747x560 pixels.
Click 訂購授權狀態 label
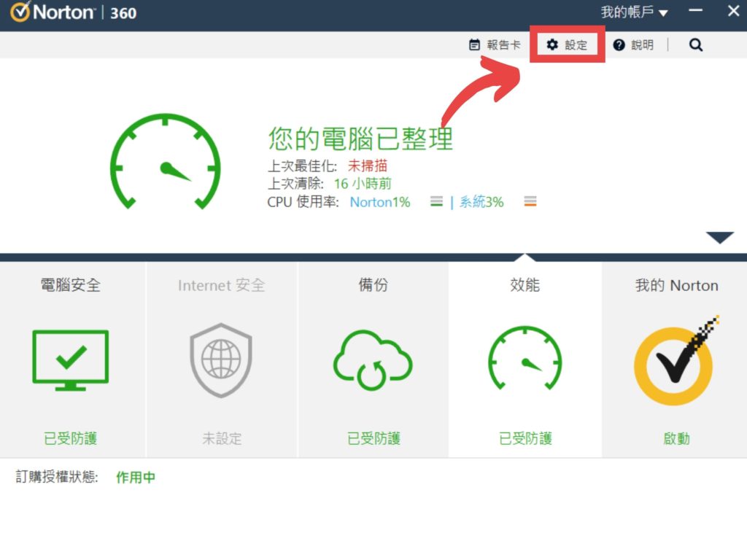pyautogui.click(x=57, y=477)
